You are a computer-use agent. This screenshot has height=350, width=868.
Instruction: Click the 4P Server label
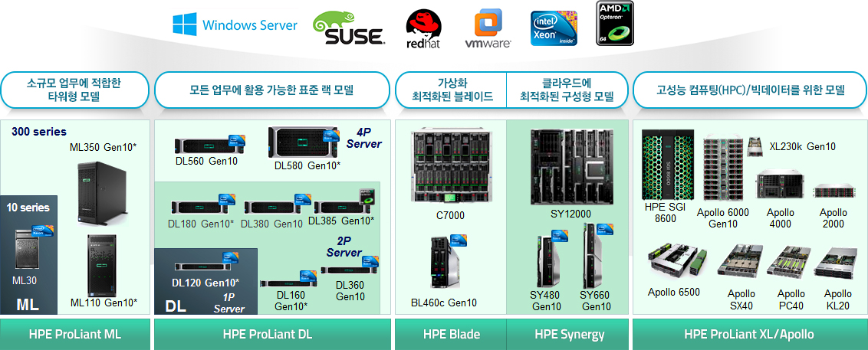[363, 138]
